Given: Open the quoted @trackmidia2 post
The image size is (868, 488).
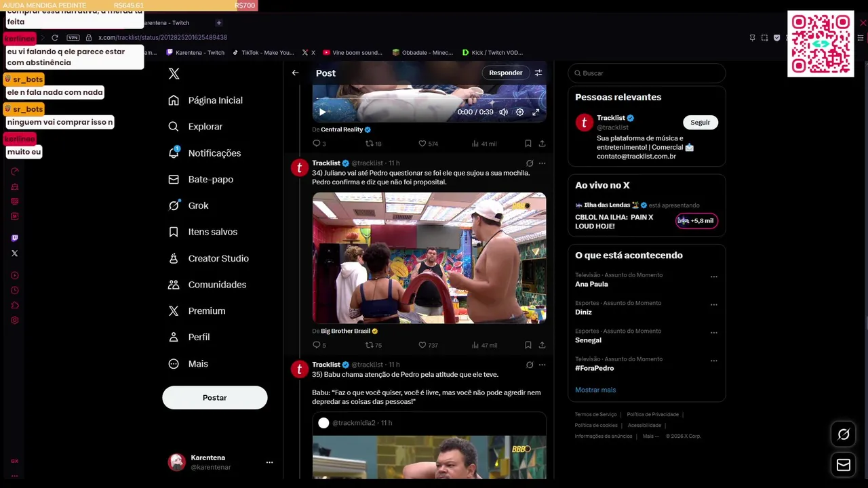Looking at the screenshot, I should coord(429,445).
